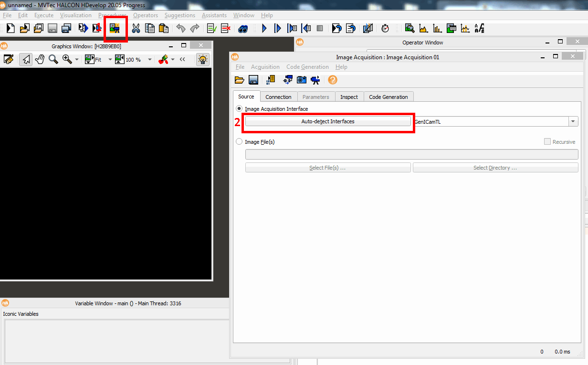Open the 100 % zoom dropdown
This screenshot has width=588, height=365.
coord(149,60)
